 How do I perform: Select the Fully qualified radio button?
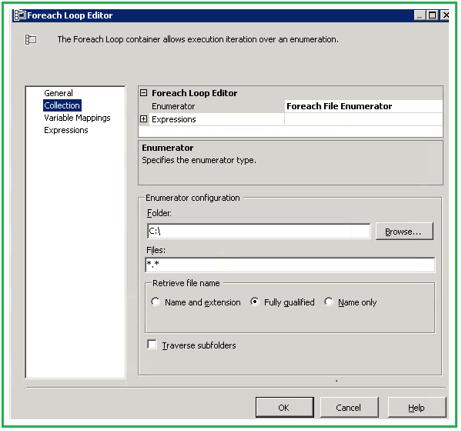pos(255,302)
